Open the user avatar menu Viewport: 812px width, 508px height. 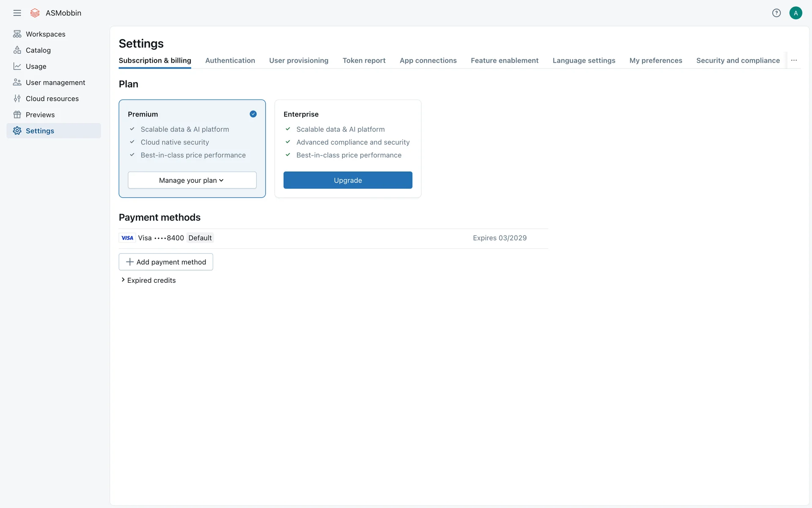coord(796,13)
